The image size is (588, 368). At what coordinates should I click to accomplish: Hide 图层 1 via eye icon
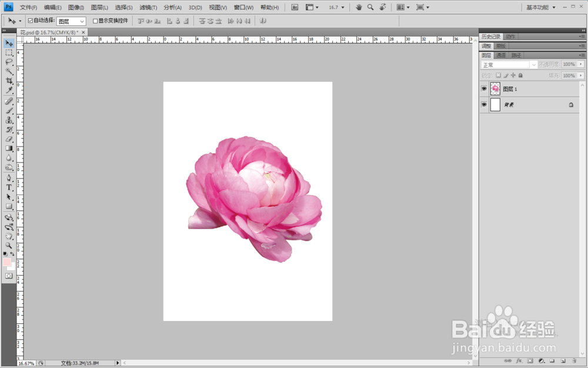point(484,89)
